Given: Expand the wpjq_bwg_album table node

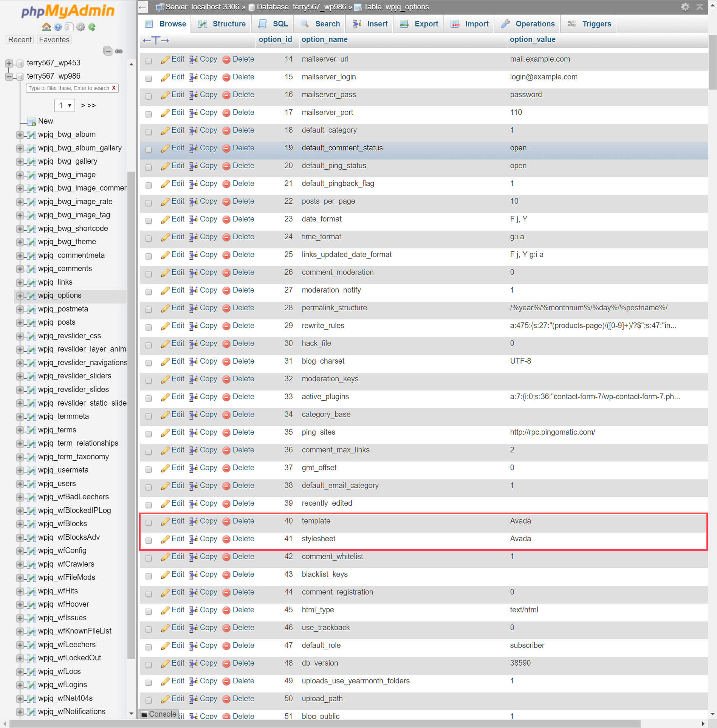Looking at the screenshot, I should pyautogui.click(x=20, y=135).
